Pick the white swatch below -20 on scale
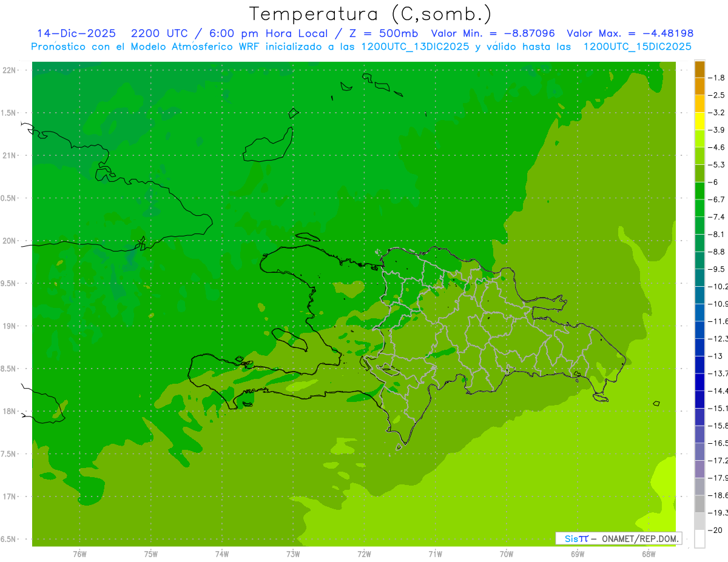 tap(699, 539)
